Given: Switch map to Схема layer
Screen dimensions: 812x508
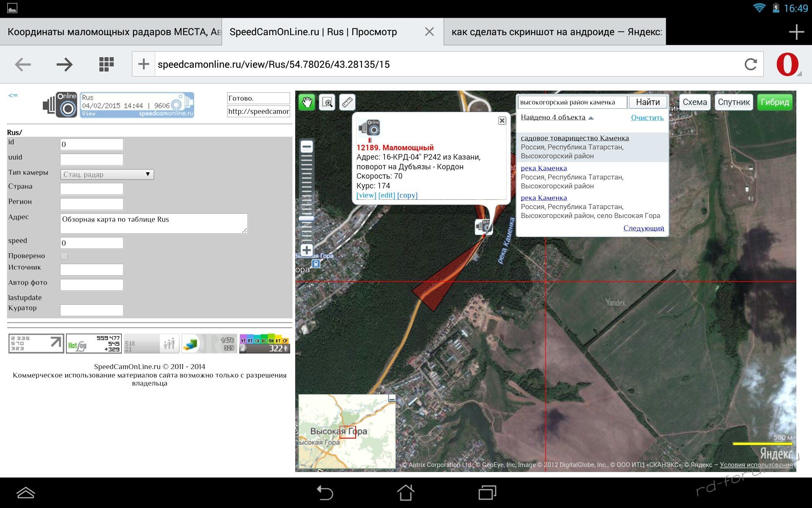Looking at the screenshot, I should tap(694, 102).
